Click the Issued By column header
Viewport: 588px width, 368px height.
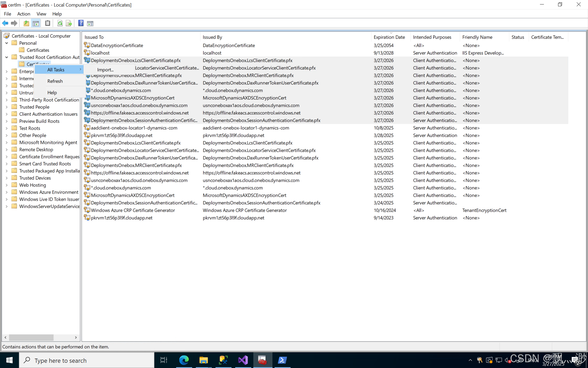tap(212, 37)
